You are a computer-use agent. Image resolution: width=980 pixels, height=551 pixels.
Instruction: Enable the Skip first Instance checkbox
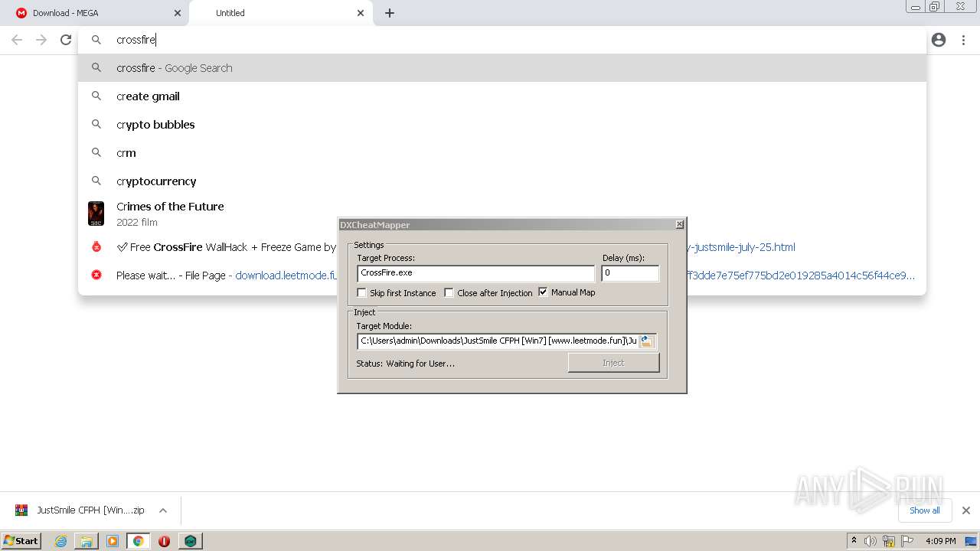(362, 293)
